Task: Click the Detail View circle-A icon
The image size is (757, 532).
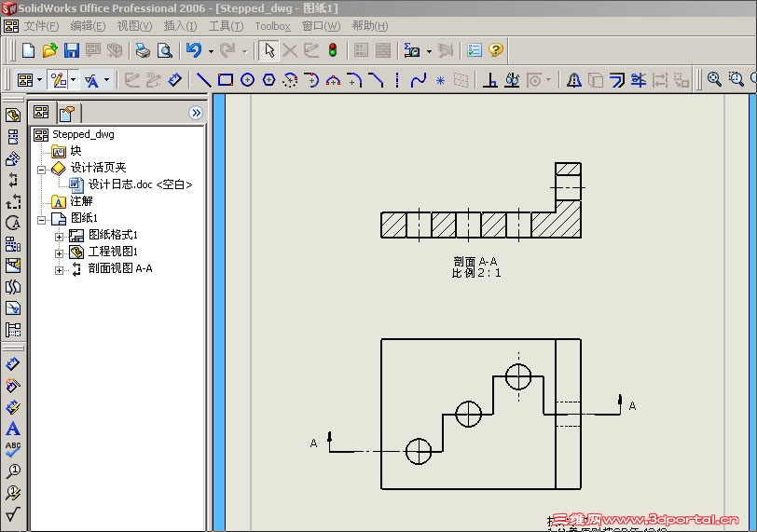Action: 13,223
